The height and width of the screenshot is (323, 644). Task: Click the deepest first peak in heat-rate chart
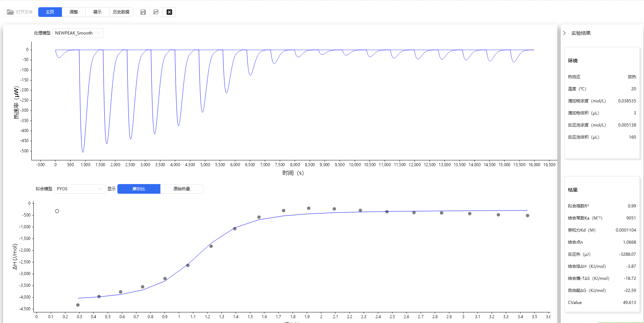[83, 152]
